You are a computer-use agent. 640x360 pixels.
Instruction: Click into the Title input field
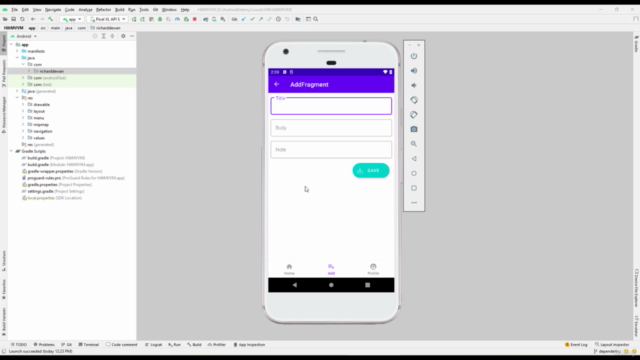[331, 106]
